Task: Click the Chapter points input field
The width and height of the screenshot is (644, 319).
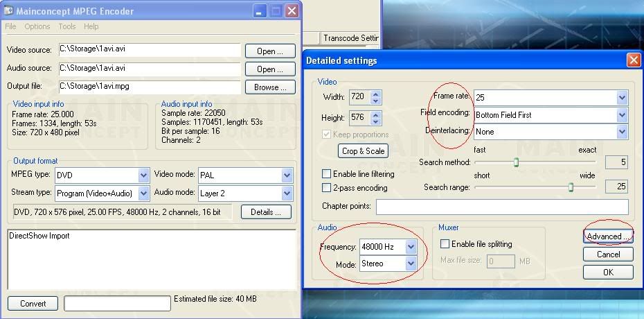Action: (x=502, y=207)
